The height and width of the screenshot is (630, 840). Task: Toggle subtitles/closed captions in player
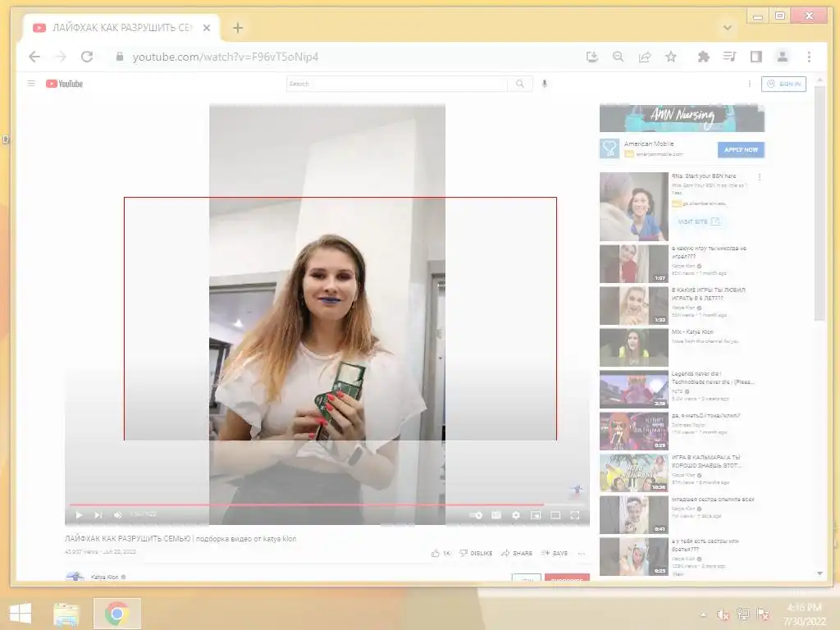[496, 515]
